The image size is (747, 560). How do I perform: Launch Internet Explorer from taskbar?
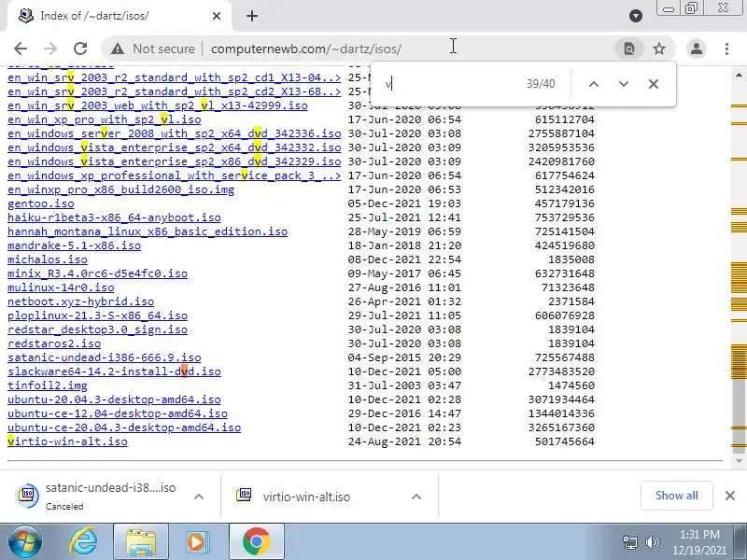[83, 542]
